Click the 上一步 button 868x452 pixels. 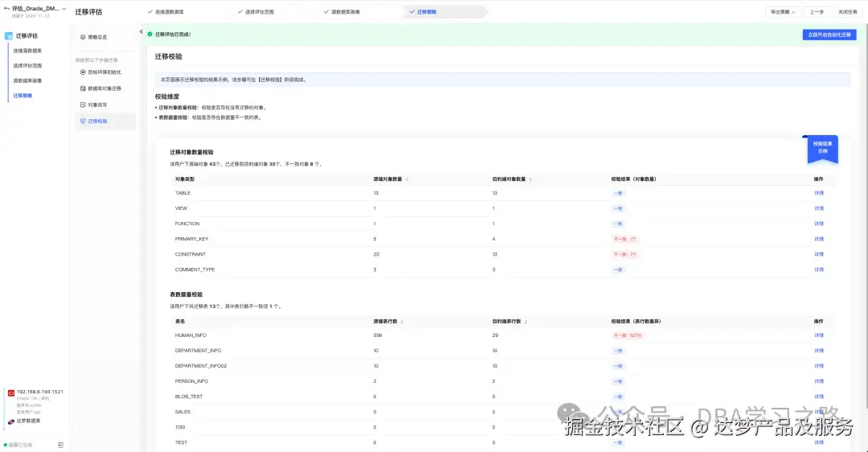[817, 11]
